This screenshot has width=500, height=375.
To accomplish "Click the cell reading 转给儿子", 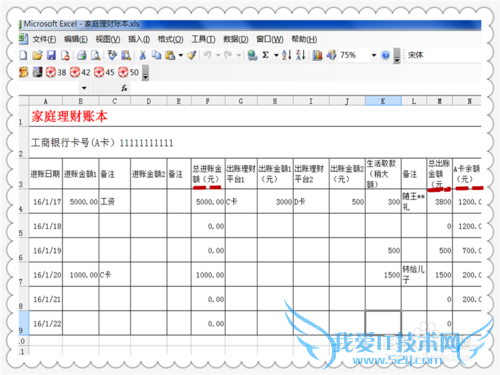I will 414,275.
